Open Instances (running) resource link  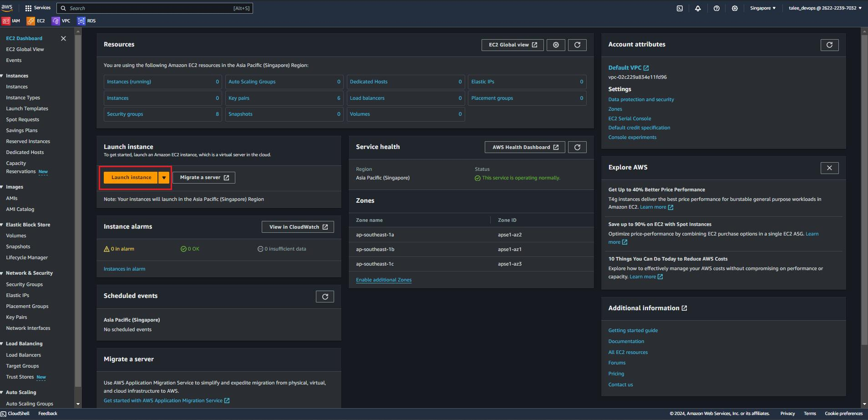click(x=129, y=82)
